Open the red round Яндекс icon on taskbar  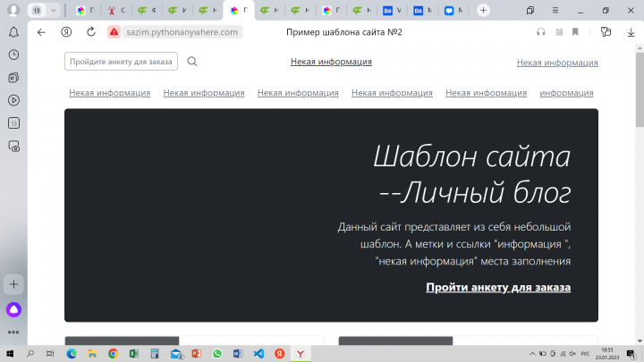[280, 353]
